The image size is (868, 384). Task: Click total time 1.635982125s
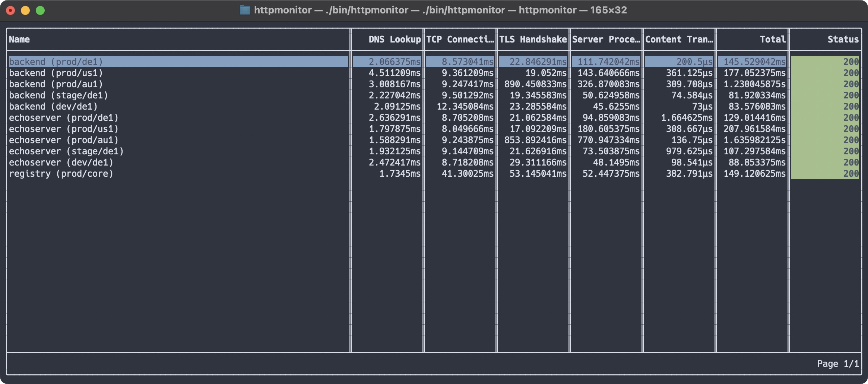754,140
